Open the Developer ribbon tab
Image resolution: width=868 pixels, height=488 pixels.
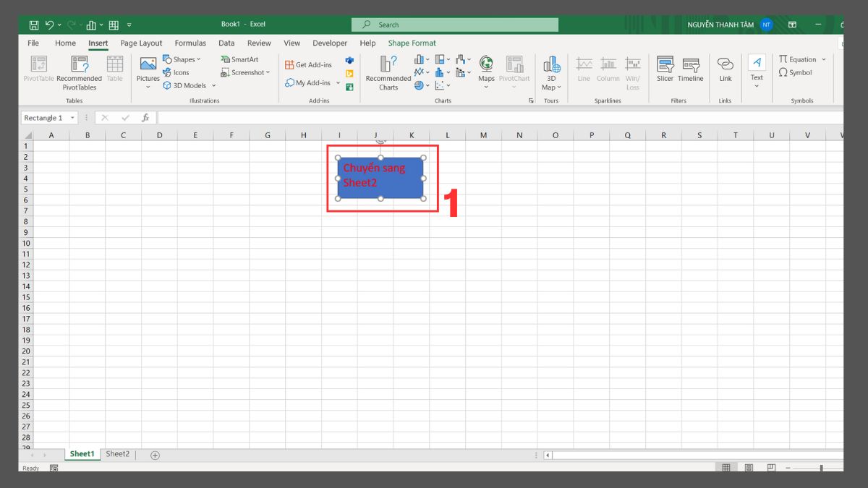(x=329, y=43)
